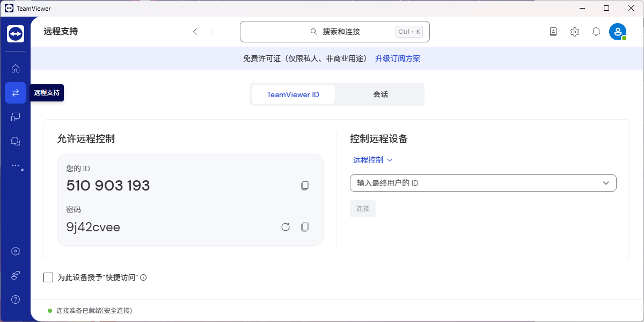Click the TeamViewer logo in the sidebar
Image resolution: width=644 pixels, height=322 pixels.
pos(16,34)
